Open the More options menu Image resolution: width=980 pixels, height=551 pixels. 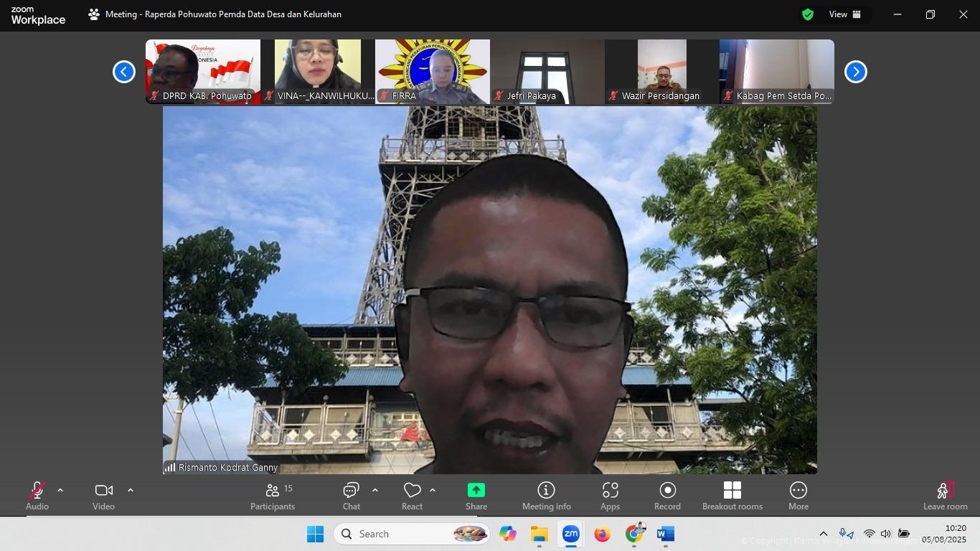798,496
